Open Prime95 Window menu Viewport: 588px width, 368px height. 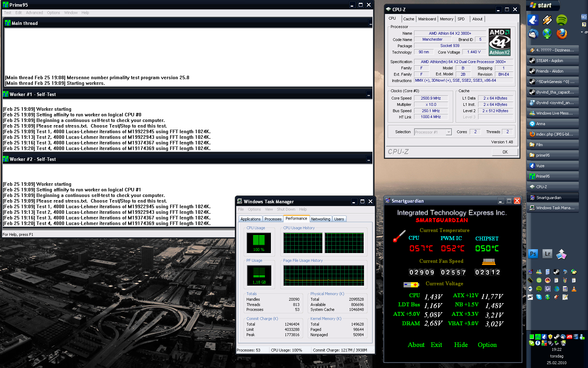[71, 13]
